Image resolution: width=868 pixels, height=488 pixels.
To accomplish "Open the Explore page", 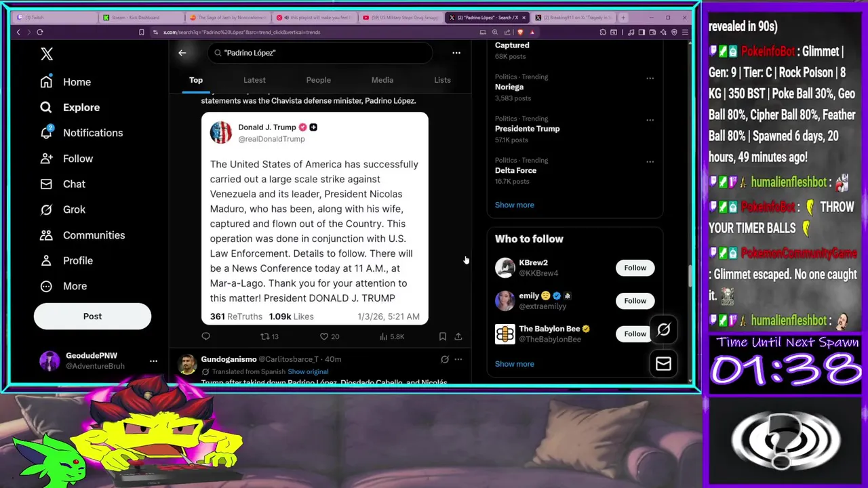I will pos(70,107).
